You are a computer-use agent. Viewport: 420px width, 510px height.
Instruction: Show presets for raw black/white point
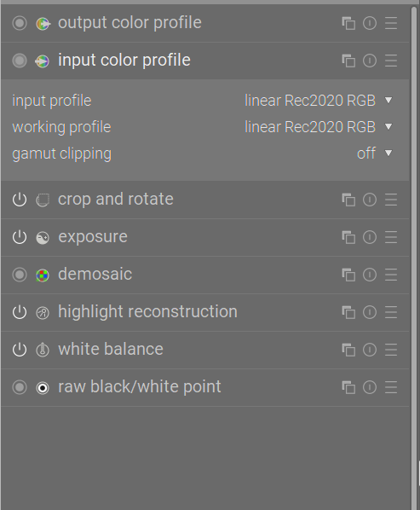pyautogui.click(x=391, y=387)
